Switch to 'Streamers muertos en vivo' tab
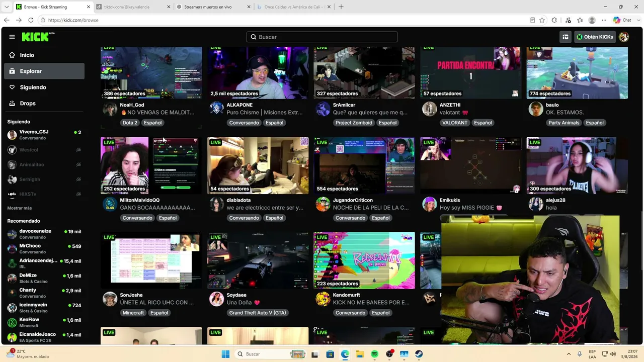 coord(214,7)
